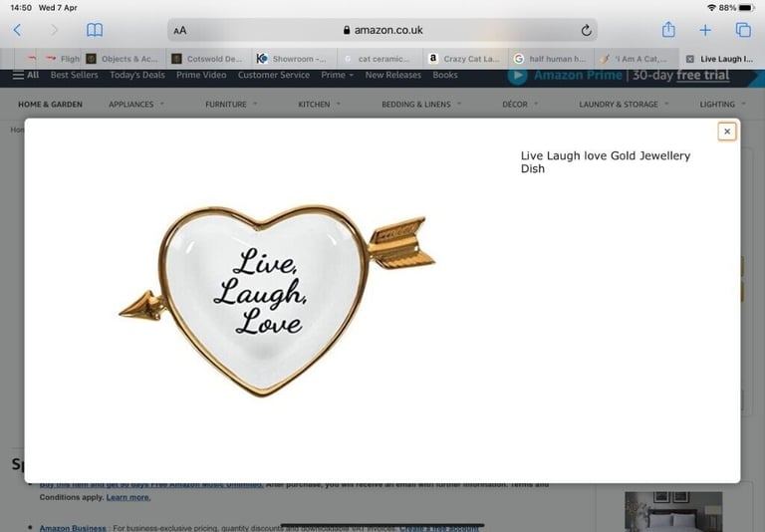Tap the Safari forward arrow

click(x=54, y=30)
